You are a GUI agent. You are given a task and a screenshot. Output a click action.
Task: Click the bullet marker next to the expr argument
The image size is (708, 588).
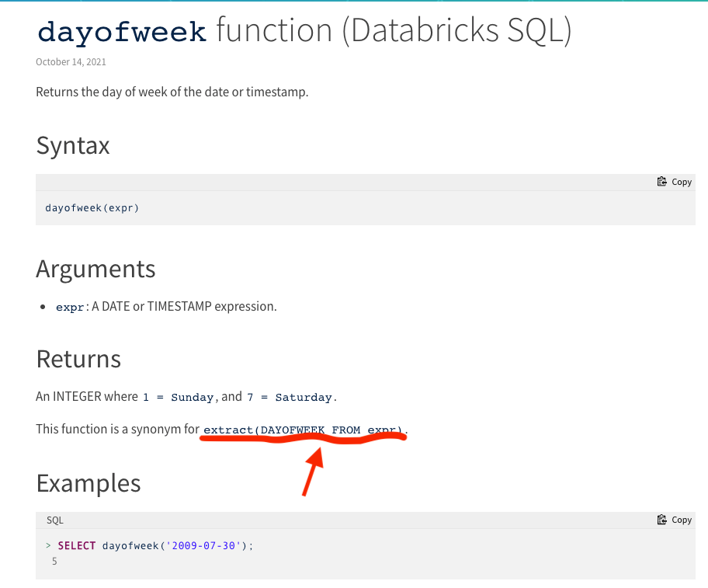[x=43, y=307]
